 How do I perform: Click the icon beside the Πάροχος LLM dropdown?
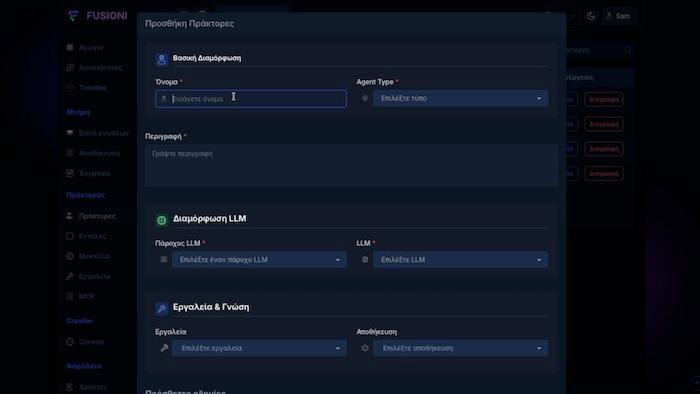pos(164,259)
